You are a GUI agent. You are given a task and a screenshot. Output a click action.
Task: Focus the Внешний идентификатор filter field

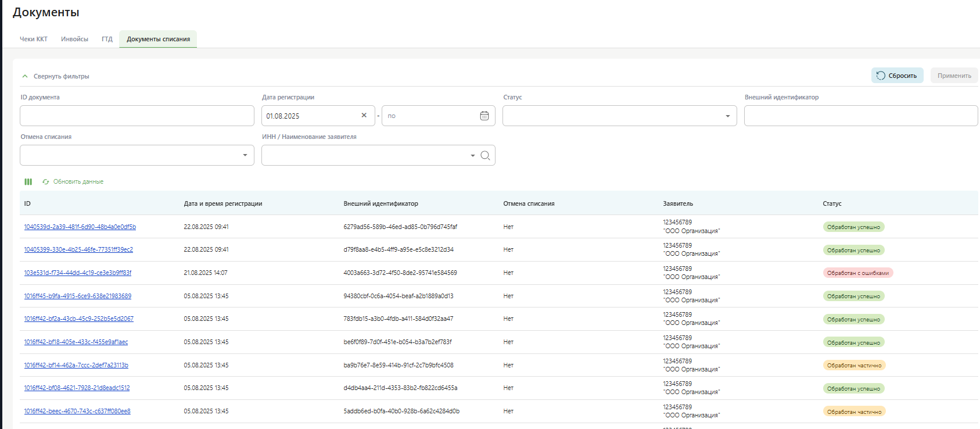click(x=860, y=116)
